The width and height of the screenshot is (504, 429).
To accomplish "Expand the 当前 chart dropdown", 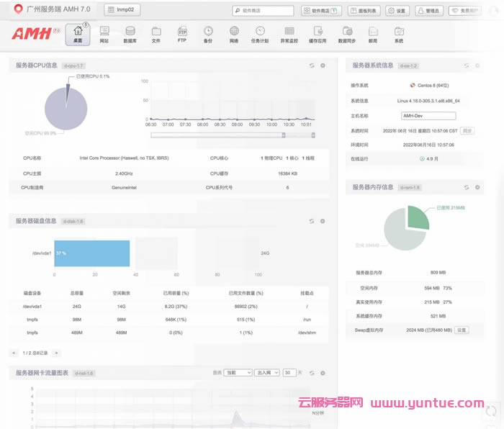I will 238,373.
